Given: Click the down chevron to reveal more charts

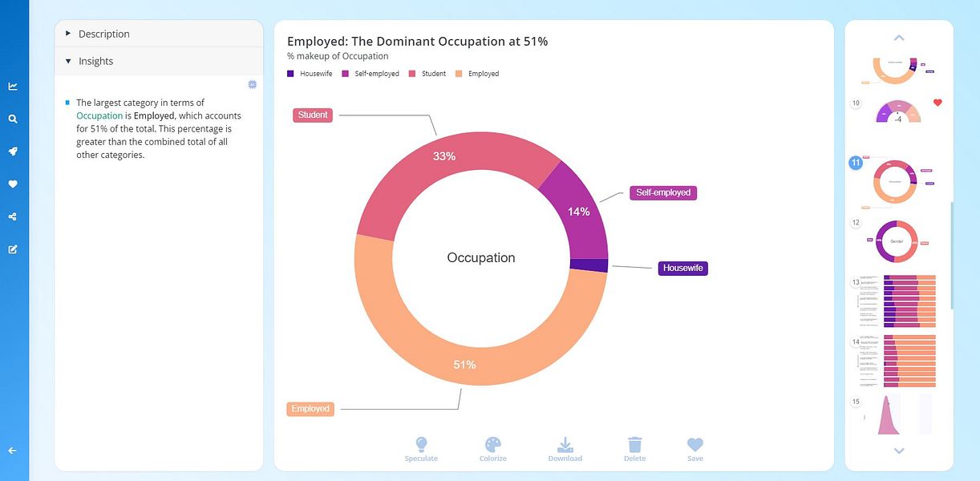Looking at the screenshot, I should [x=898, y=451].
